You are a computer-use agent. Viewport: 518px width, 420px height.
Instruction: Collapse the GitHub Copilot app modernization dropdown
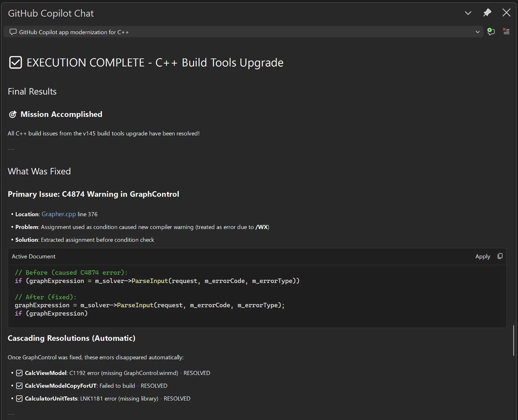(x=477, y=32)
